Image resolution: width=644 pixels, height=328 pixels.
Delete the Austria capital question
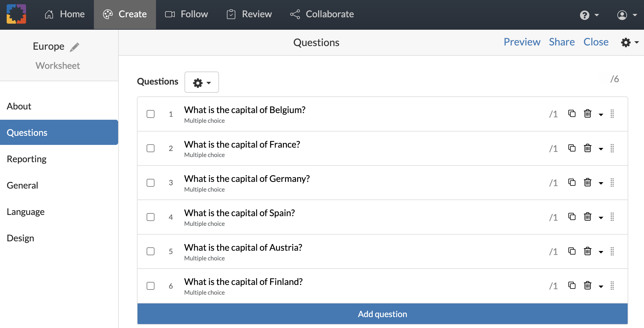click(x=587, y=251)
